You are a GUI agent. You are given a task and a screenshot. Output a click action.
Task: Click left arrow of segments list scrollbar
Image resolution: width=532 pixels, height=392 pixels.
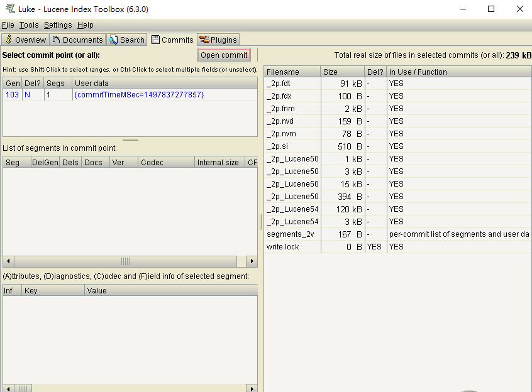pyautogui.click(x=8, y=261)
